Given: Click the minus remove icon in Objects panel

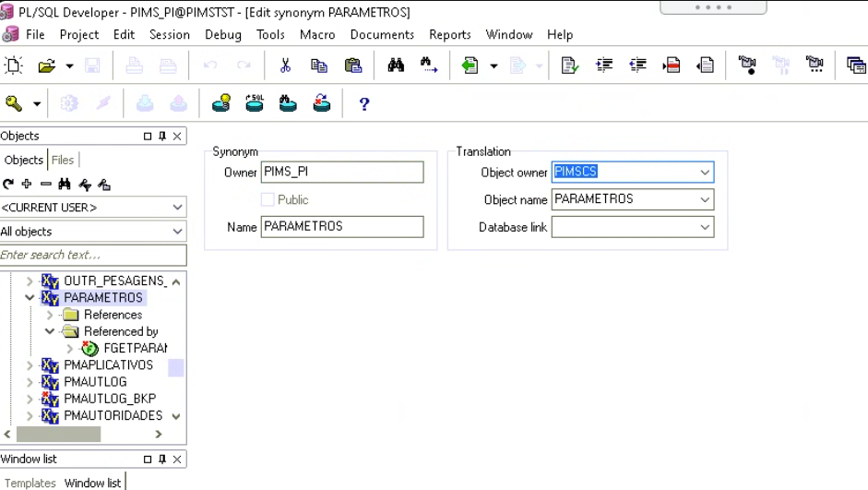Looking at the screenshot, I should coord(46,184).
